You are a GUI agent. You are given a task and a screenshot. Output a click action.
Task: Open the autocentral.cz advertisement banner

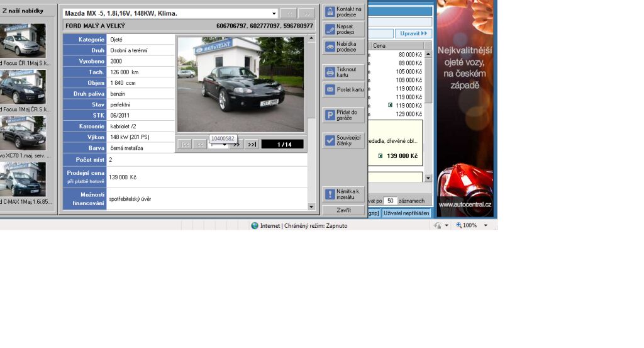coord(465,108)
